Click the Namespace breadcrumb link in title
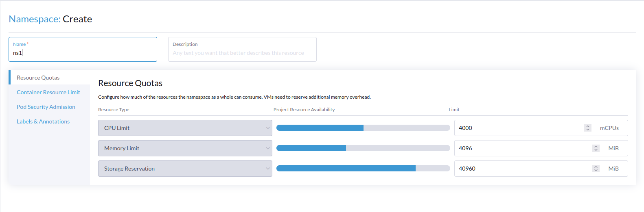This screenshot has width=644, height=212. point(34,19)
